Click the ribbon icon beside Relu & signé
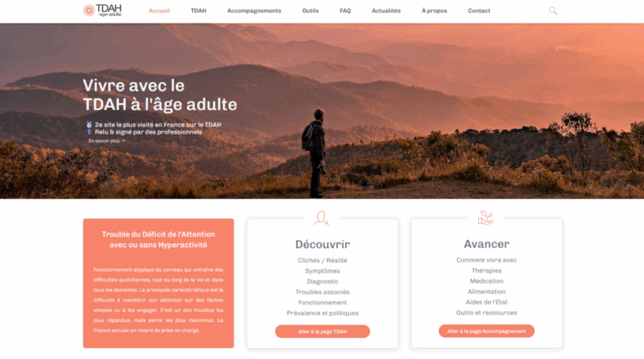This screenshot has width=644, height=359. pos(89,132)
